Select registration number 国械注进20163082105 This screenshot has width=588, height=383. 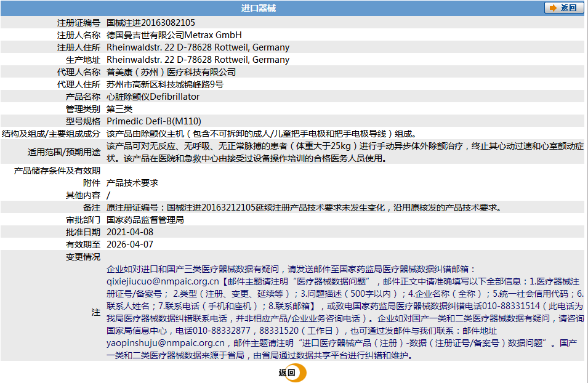tap(151, 23)
